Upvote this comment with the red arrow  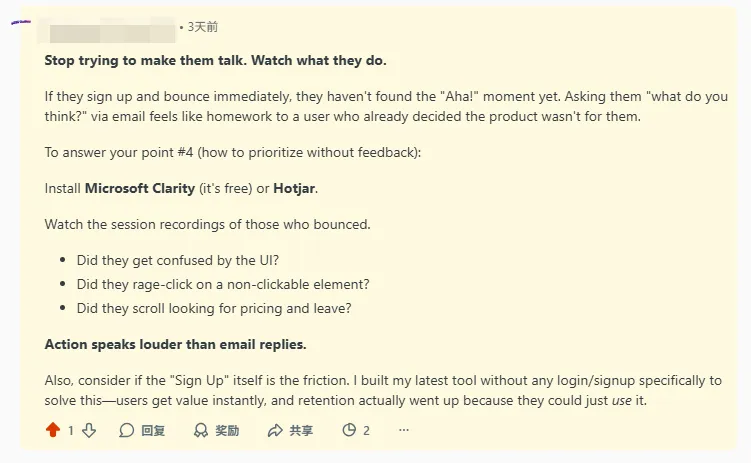(x=53, y=430)
